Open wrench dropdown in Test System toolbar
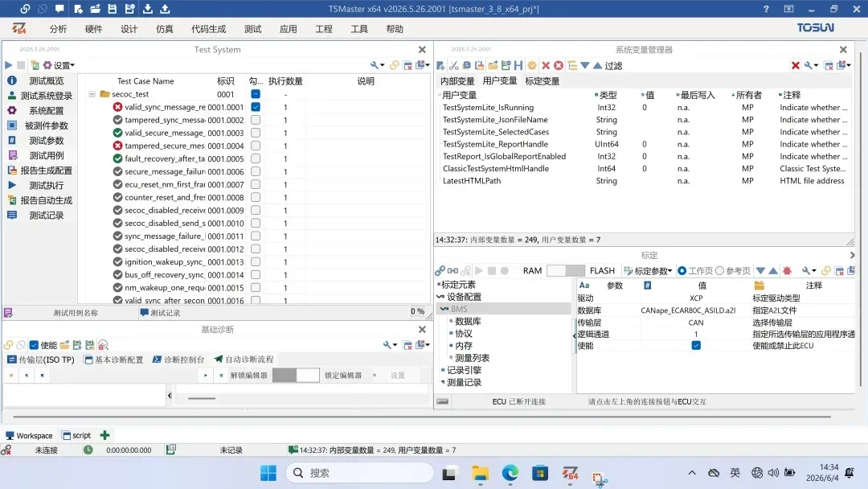The image size is (868, 489). coord(377,65)
